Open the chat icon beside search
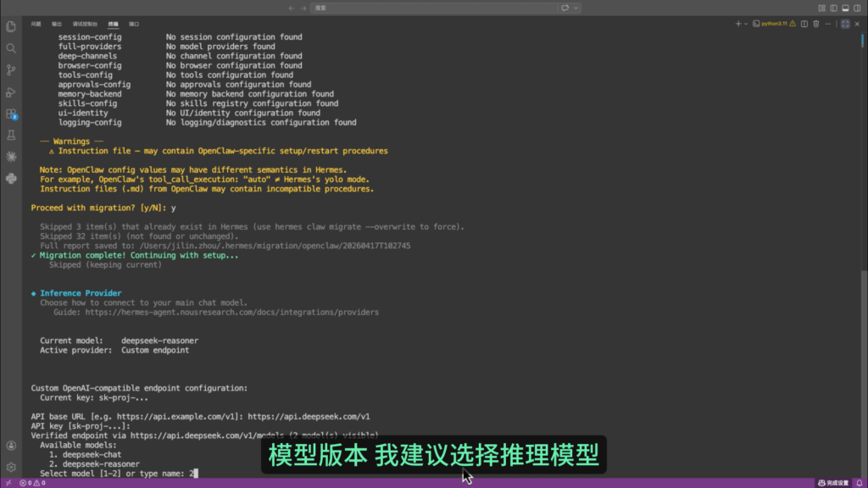 click(565, 8)
